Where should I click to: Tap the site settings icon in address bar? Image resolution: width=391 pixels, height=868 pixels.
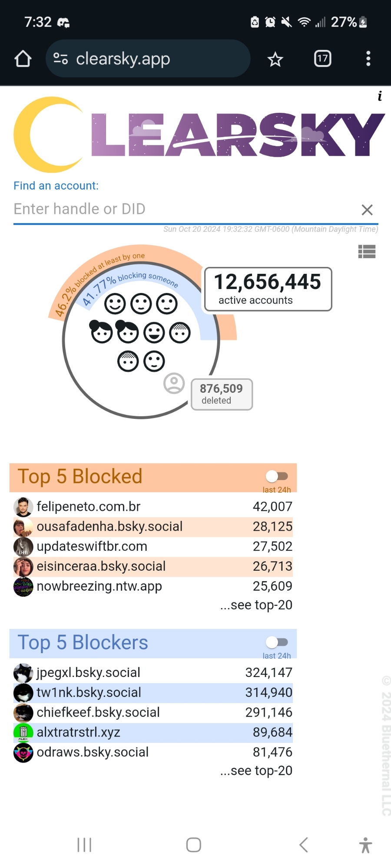[61, 59]
